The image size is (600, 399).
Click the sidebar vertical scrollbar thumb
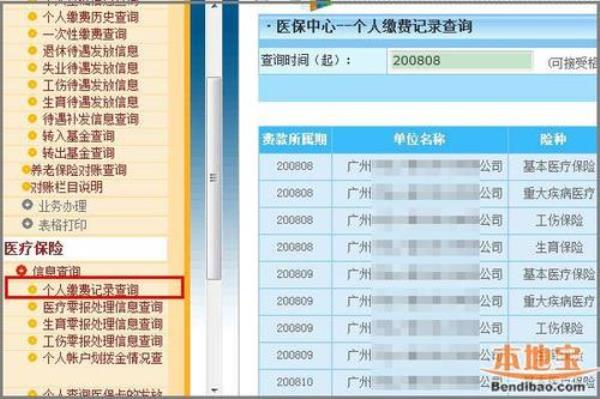(x=214, y=178)
